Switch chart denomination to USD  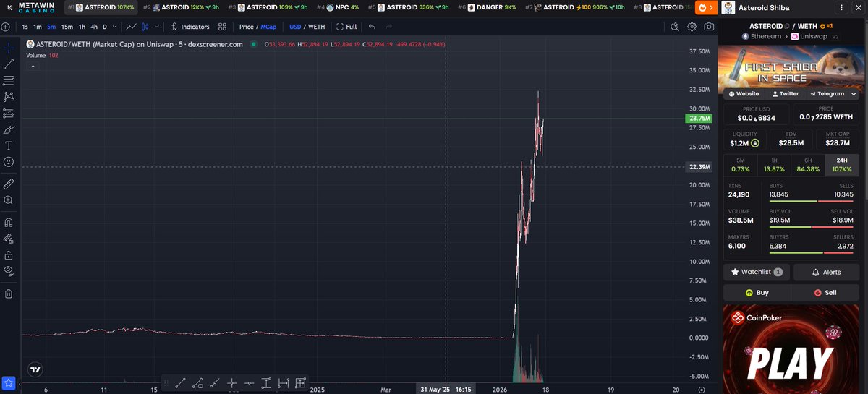pyautogui.click(x=295, y=27)
